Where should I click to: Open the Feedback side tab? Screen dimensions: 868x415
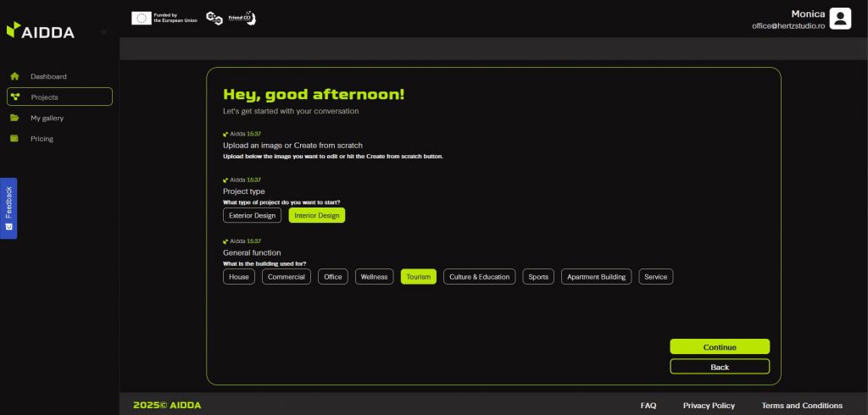click(8, 207)
